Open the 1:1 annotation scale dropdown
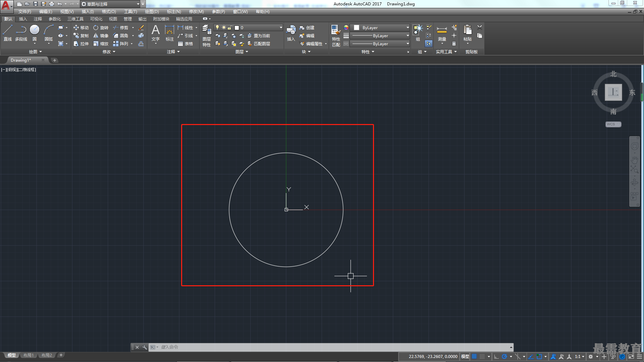The height and width of the screenshot is (362, 644). click(580, 357)
